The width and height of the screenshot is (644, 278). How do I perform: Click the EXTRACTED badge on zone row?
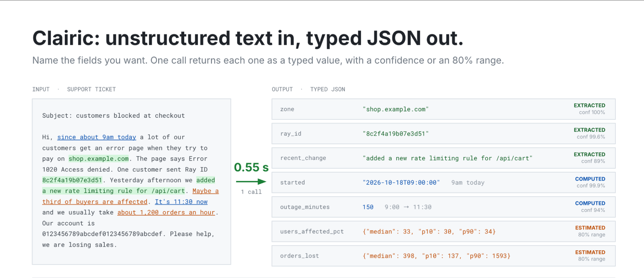(x=589, y=105)
